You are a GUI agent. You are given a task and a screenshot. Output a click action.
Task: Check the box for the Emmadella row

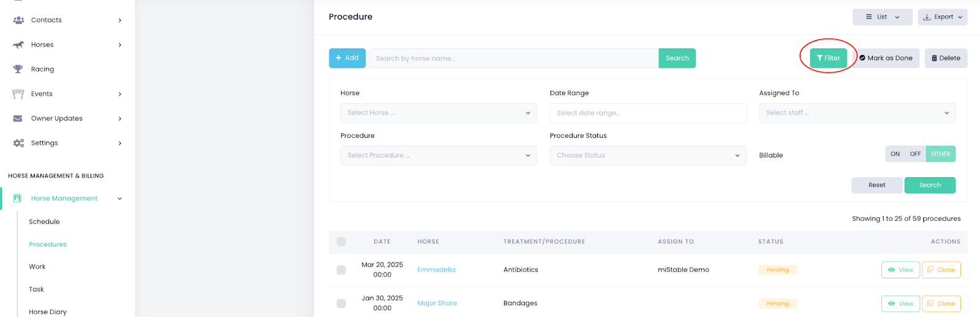[341, 270]
